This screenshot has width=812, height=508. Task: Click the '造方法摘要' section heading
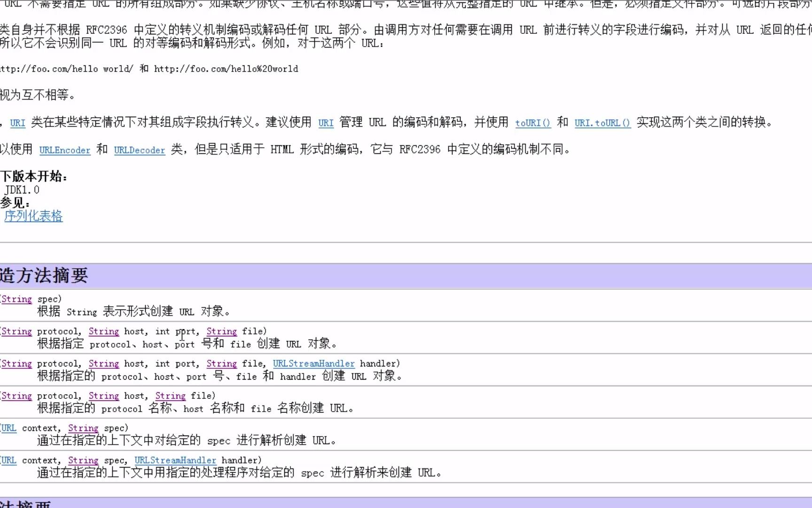pyautogui.click(x=44, y=276)
